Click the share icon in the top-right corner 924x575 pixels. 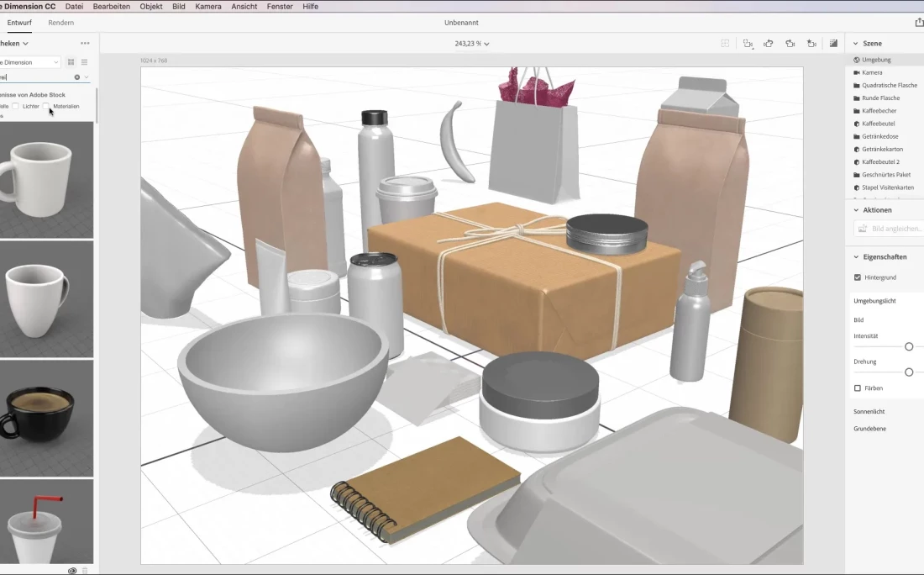pos(918,23)
